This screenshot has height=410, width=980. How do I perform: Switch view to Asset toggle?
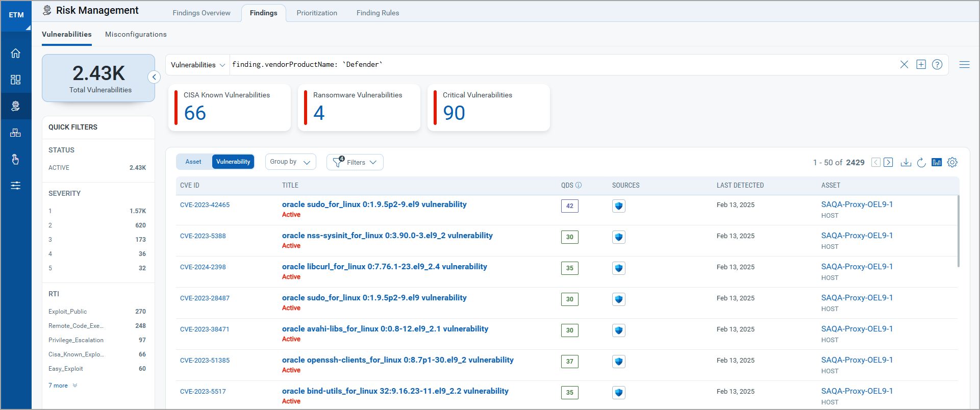coord(193,162)
